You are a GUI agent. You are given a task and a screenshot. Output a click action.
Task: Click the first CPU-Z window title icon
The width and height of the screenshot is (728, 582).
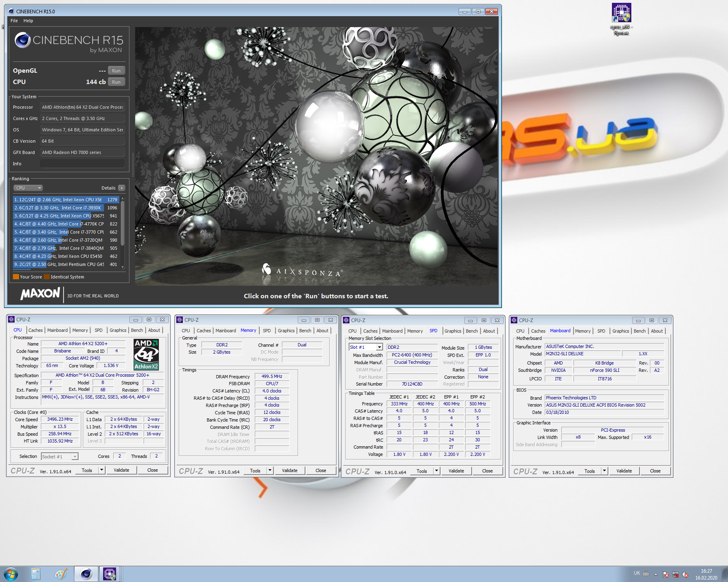point(11,319)
